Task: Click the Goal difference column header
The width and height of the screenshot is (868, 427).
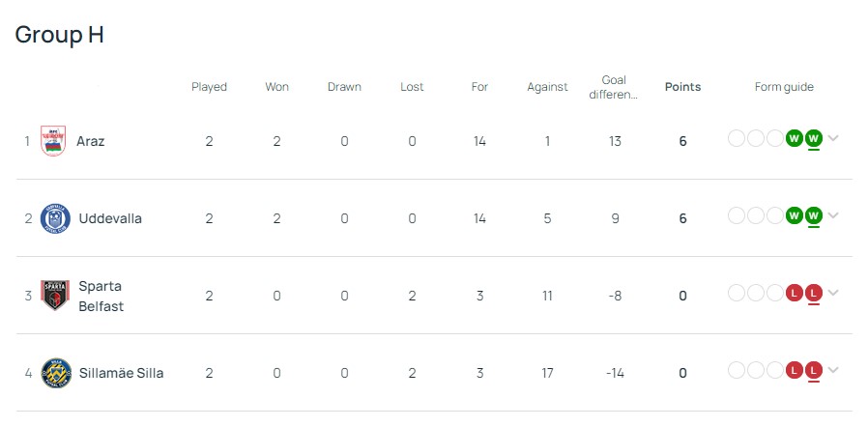Action: coord(614,87)
